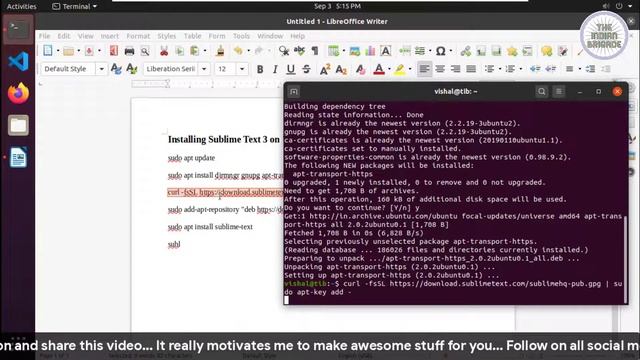Click the new tab button in terminal
Image resolution: width=640 pixels, height=360 pixels.
tap(293, 91)
